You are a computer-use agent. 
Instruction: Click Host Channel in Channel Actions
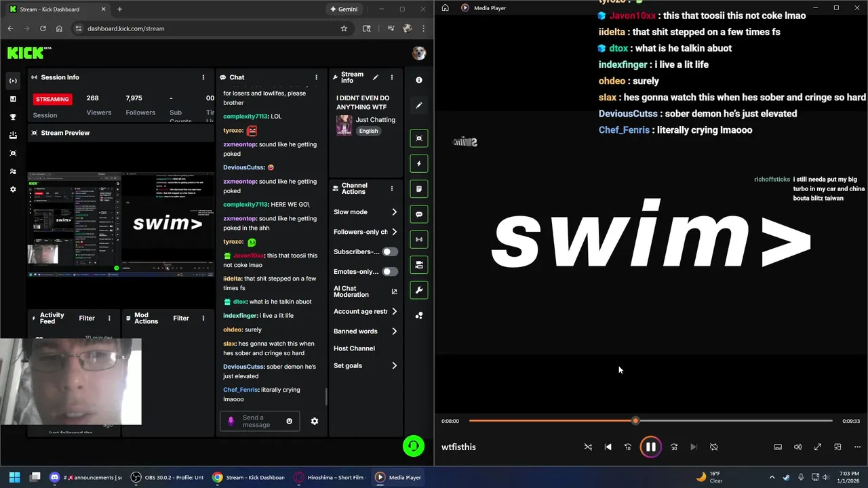[354, 348]
